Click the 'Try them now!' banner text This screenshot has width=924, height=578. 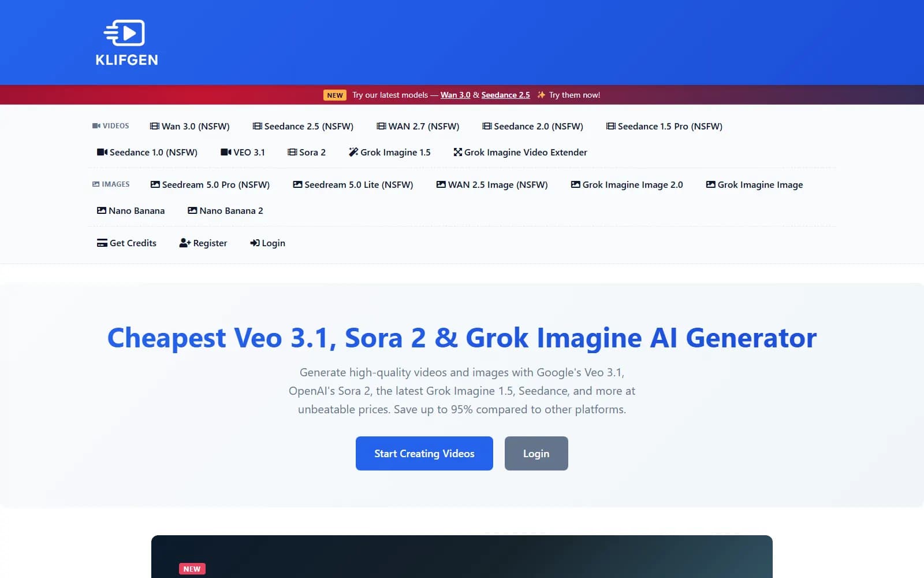point(575,95)
